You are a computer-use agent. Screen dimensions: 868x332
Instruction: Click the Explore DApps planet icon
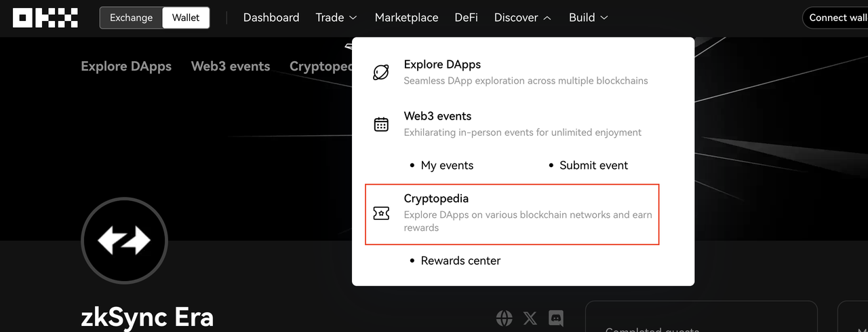click(381, 73)
